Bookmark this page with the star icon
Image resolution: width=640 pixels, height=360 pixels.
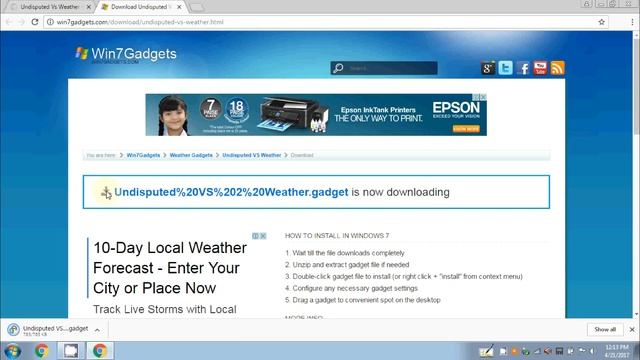(x=601, y=22)
